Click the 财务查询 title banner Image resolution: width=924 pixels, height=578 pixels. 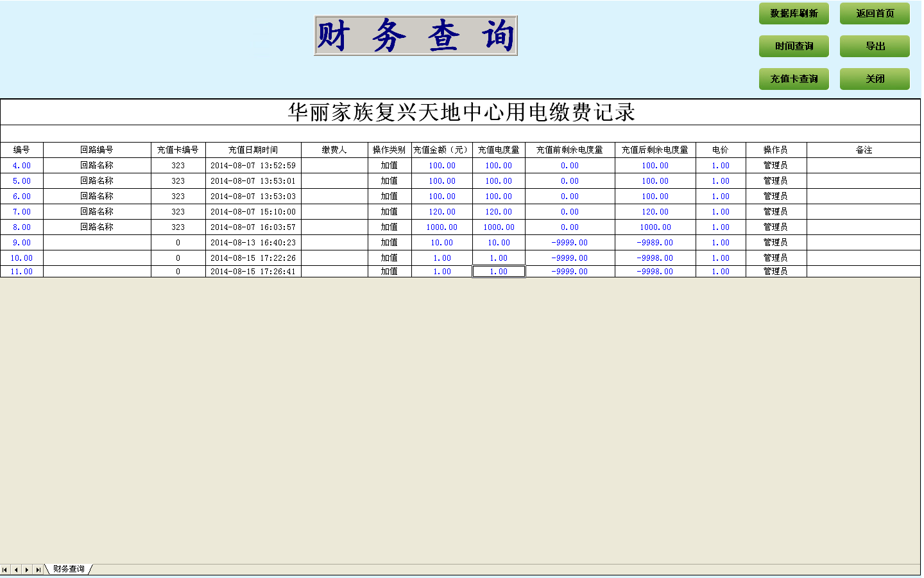click(416, 36)
